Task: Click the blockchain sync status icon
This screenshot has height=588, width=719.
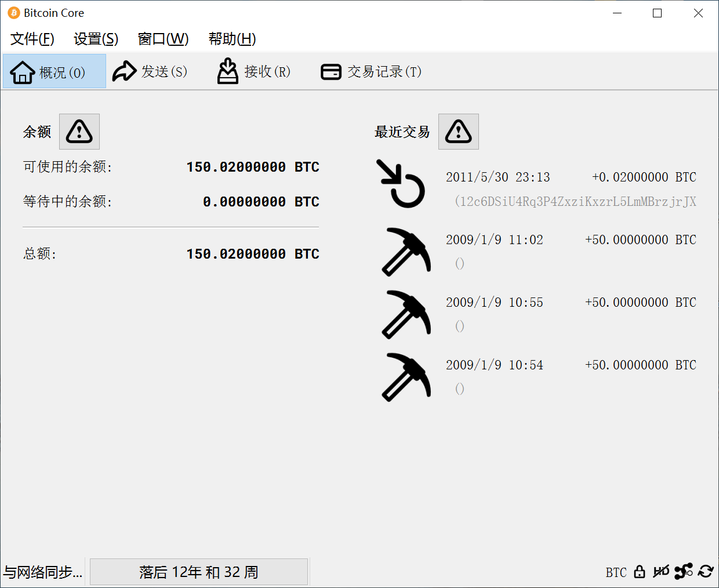Action: pos(706,572)
